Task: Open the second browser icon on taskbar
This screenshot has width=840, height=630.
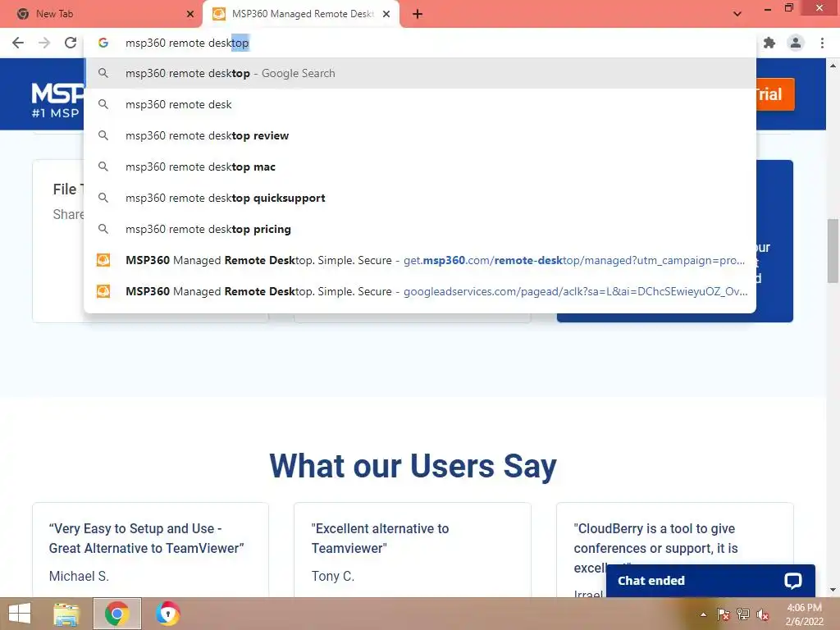Action: [x=167, y=614]
